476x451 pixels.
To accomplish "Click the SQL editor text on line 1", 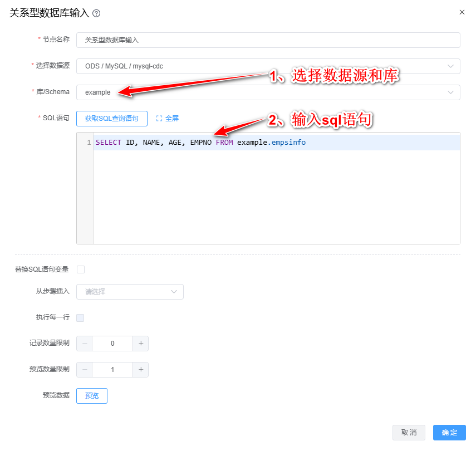I will pos(200,143).
